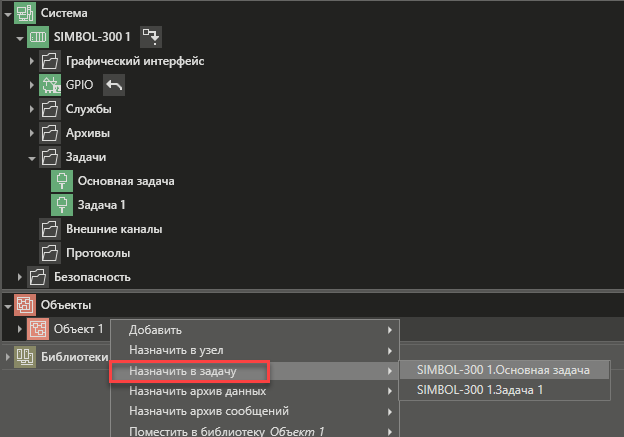Screen dimensions: 624x437
Task: Expand the Безопасность node
Action: [20, 277]
